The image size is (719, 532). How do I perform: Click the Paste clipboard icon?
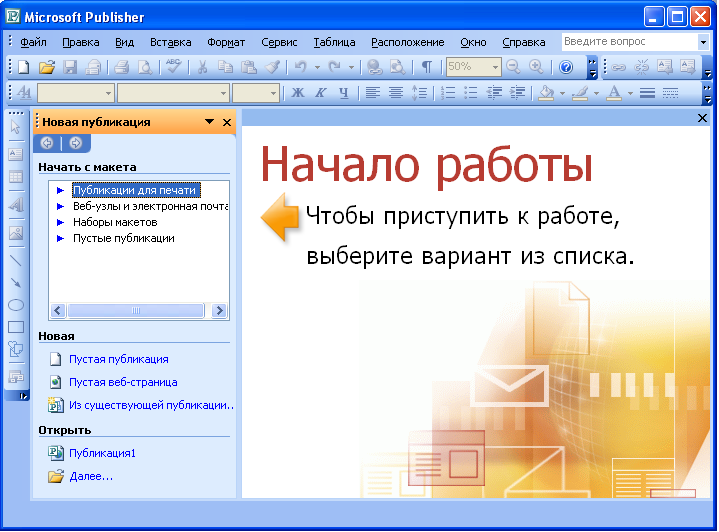coord(249,67)
